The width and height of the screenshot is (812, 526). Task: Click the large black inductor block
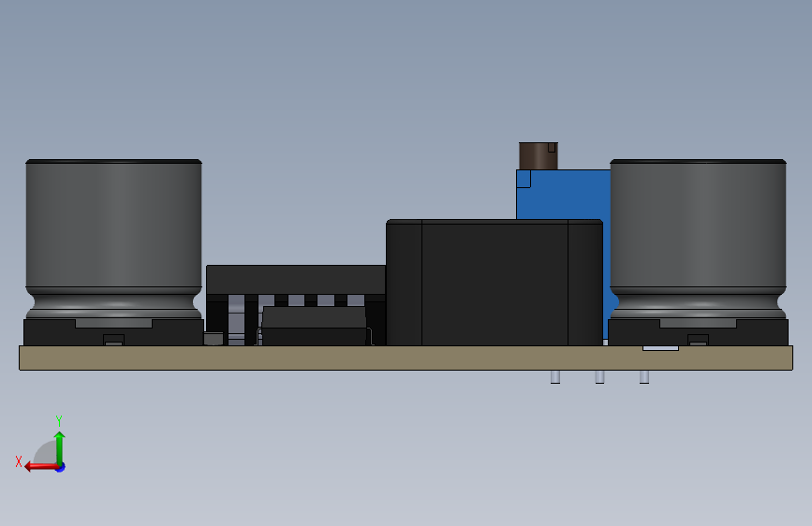(495, 282)
